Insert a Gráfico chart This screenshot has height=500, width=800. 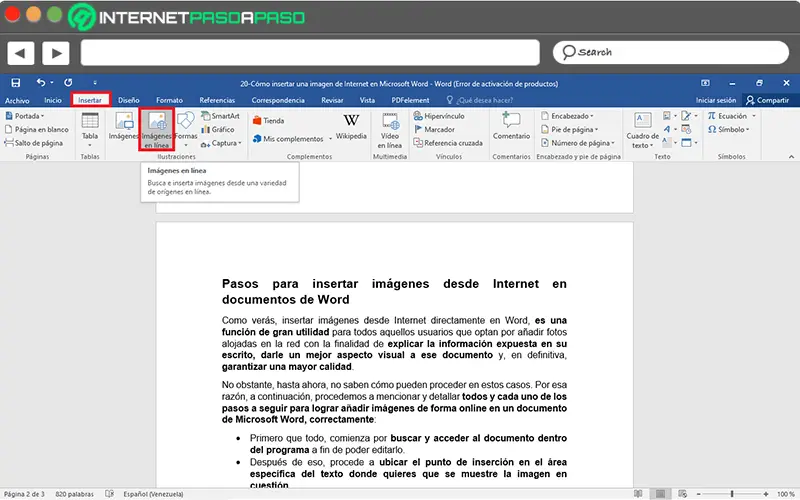click(218, 130)
